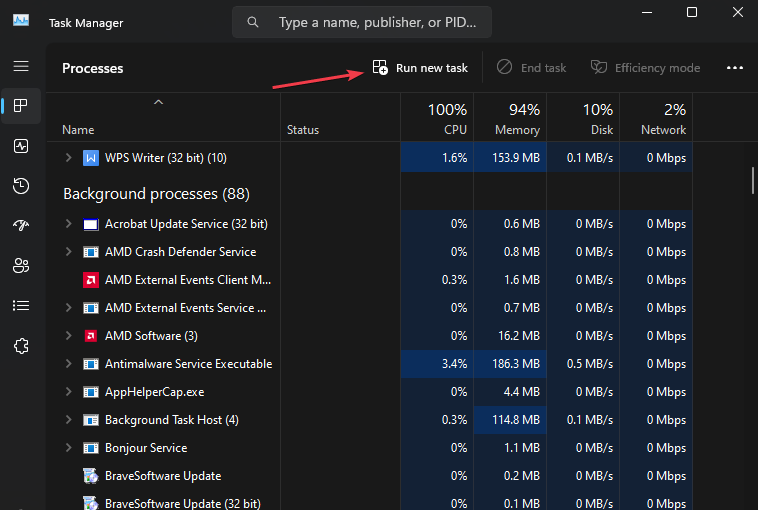Open the hamburger navigation menu
This screenshot has height=510, width=758.
[x=21, y=66]
